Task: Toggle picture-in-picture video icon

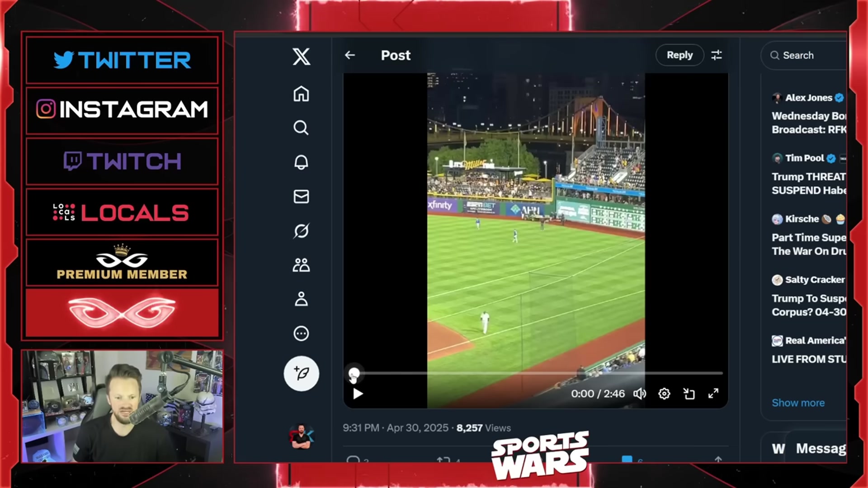Action: [689, 394]
